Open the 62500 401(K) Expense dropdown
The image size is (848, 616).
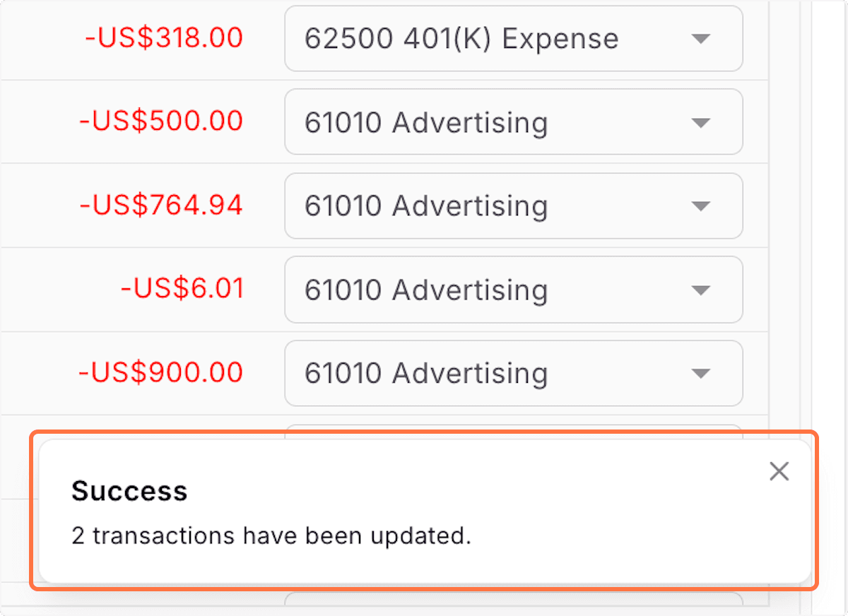coord(514,39)
